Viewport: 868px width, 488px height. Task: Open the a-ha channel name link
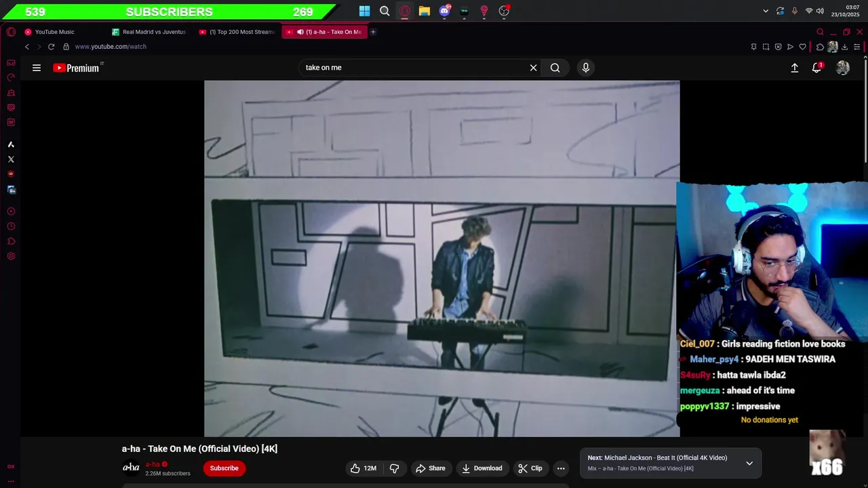pos(153,464)
